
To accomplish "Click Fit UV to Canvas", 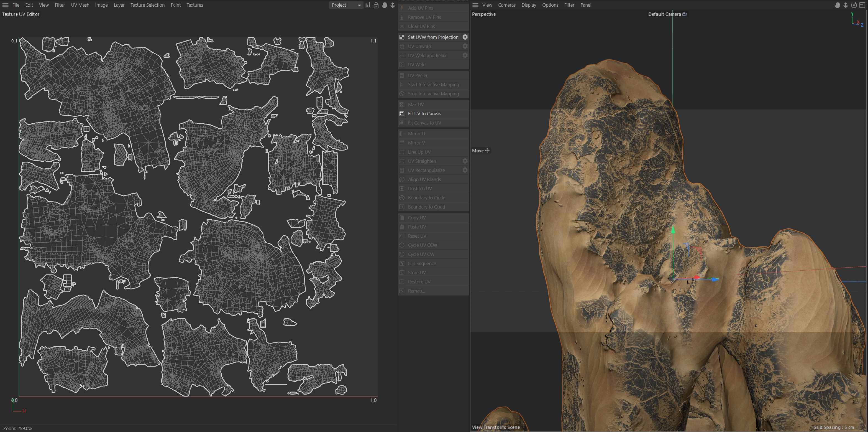I will click(424, 114).
